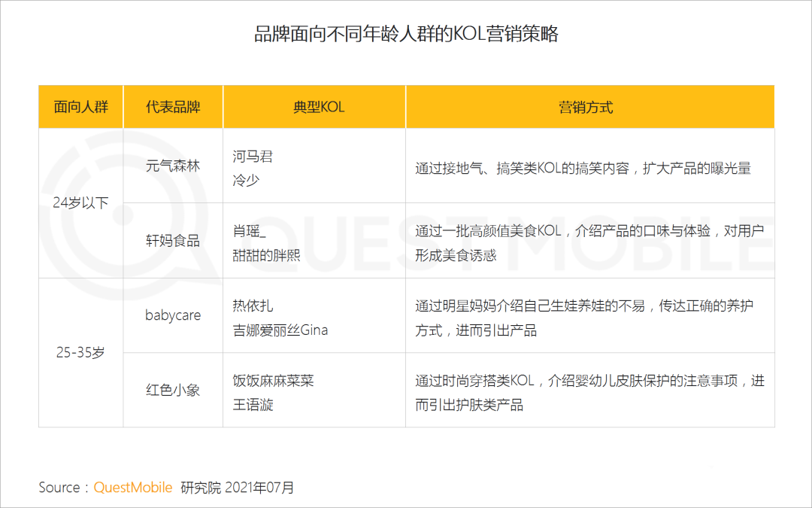Select the 面向人群 column header

coord(80,107)
